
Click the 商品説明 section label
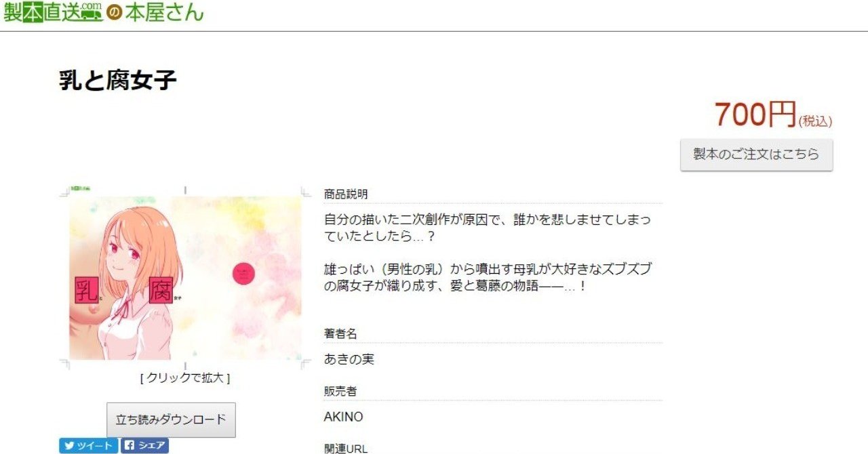[346, 194]
